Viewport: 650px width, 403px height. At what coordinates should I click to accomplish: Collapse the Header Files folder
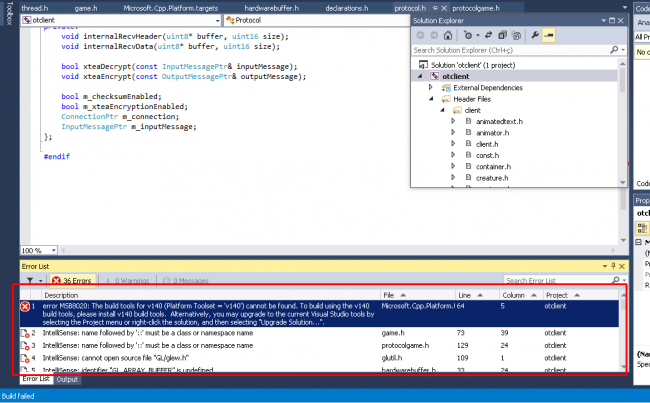431,99
